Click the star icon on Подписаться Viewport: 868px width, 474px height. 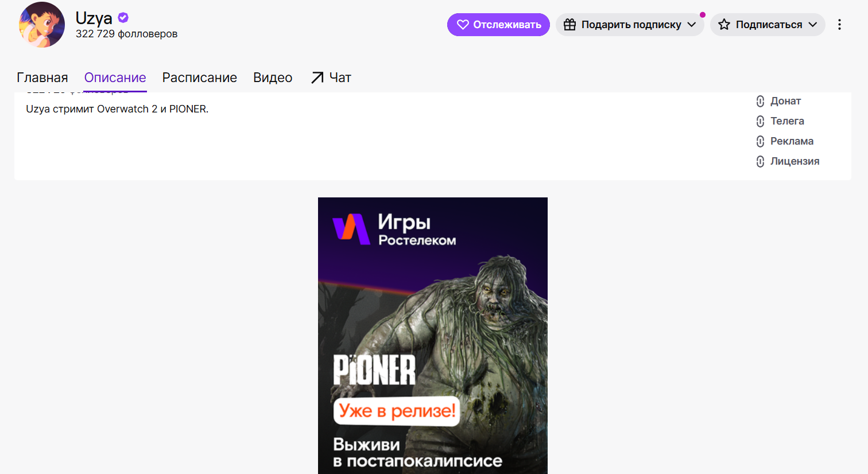[724, 25]
